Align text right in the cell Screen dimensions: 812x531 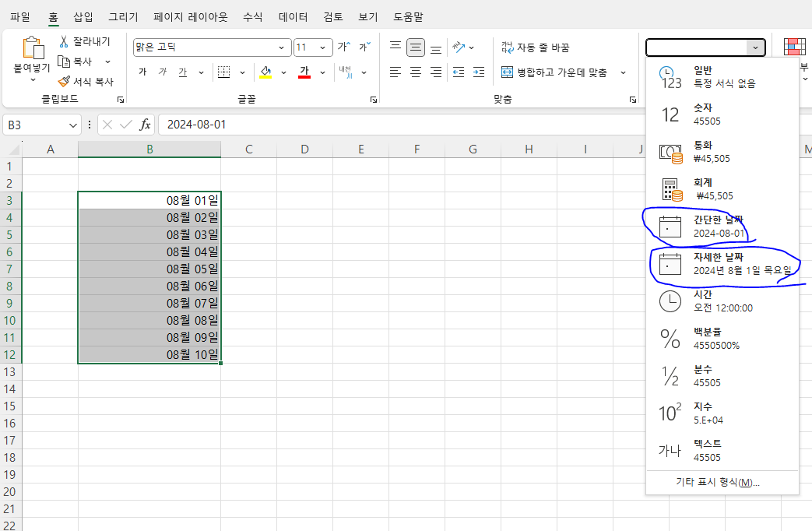[436, 72]
